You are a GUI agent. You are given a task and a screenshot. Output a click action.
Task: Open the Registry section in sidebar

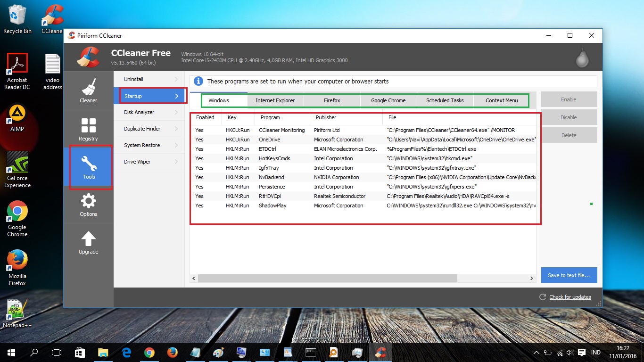coord(89,129)
